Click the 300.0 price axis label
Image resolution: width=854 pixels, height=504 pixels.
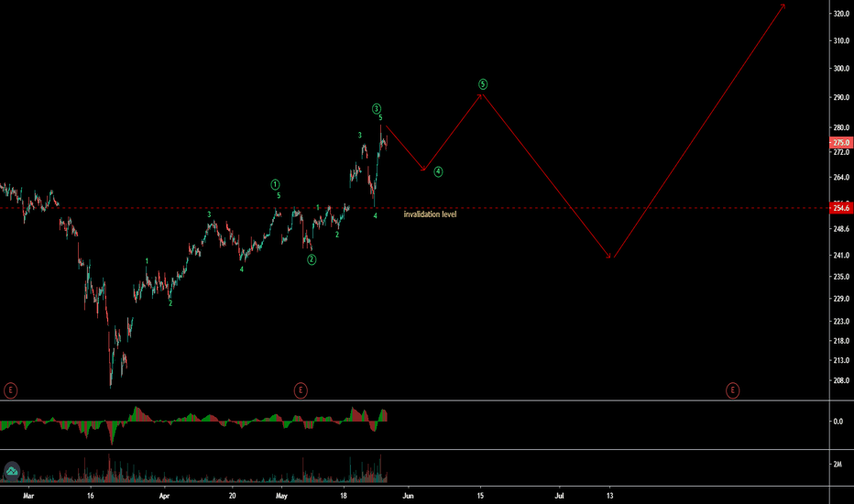[x=841, y=69]
